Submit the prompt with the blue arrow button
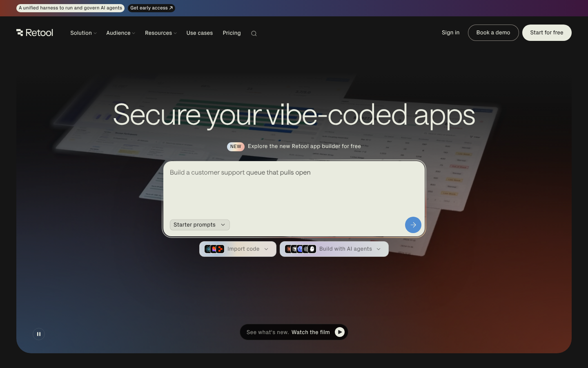 pyautogui.click(x=413, y=225)
